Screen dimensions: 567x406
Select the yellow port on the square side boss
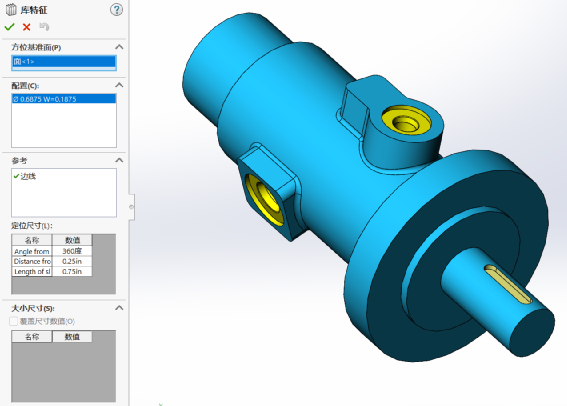tap(264, 199)
